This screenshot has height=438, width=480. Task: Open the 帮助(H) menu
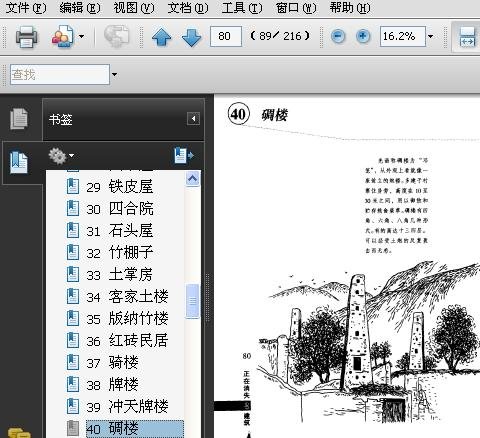[350, 8]
